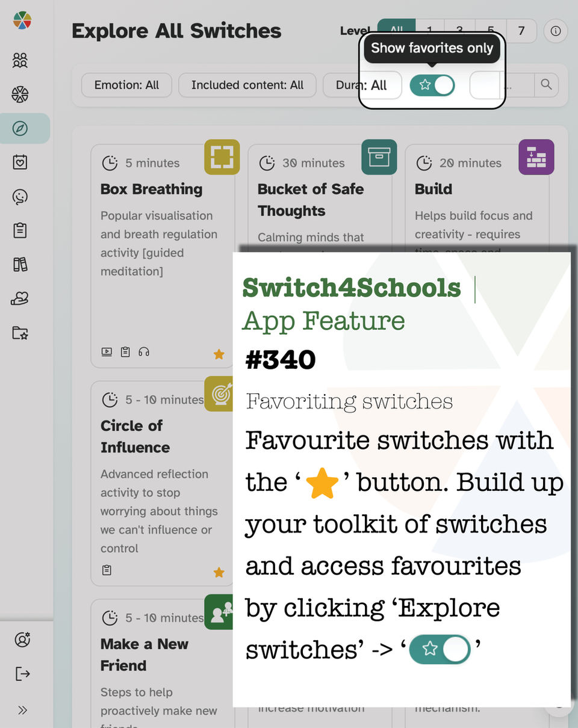This screenshot has width=578, height=728.
Task: Open the Box Breathing switch title
Action: (151, 189)
